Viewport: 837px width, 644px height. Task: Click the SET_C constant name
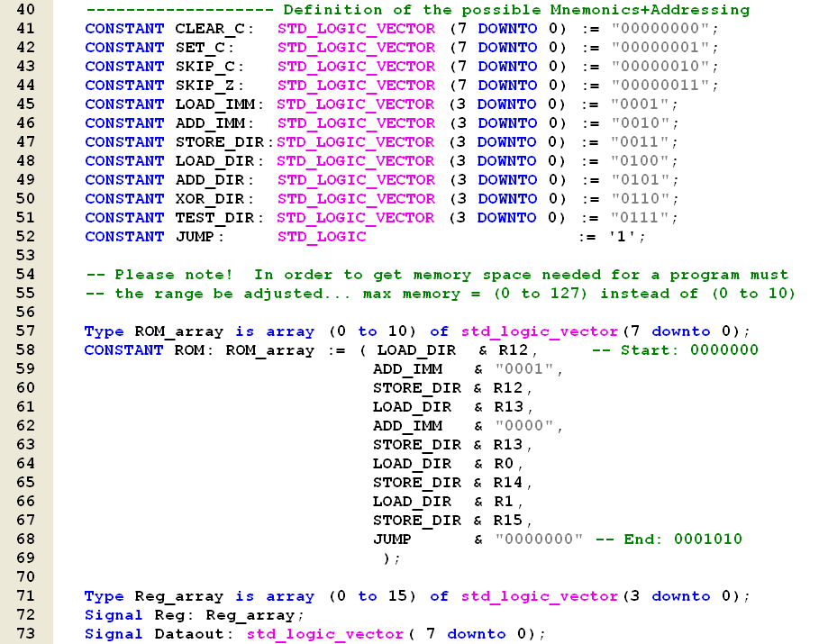201,48
